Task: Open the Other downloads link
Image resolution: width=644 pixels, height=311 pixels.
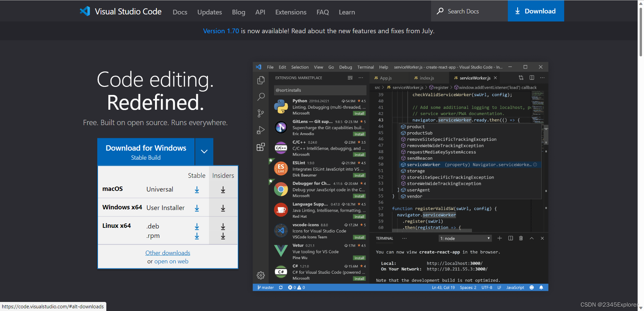Action: [168, 253]
